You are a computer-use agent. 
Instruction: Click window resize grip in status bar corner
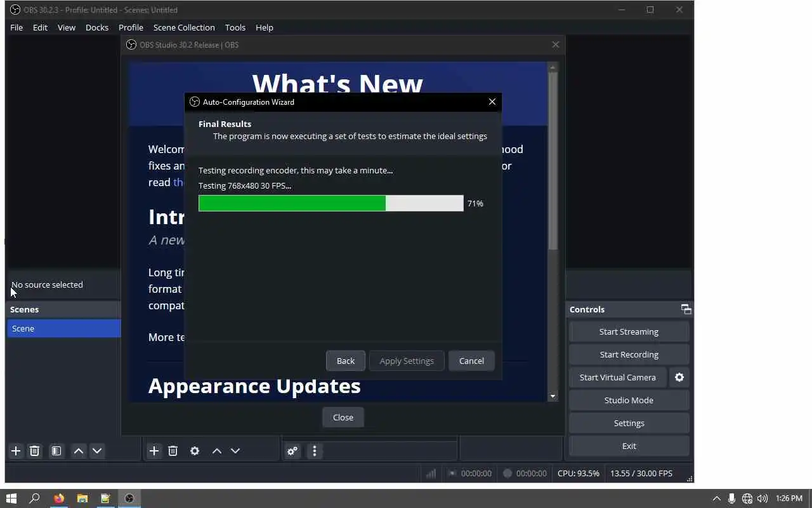690,479
